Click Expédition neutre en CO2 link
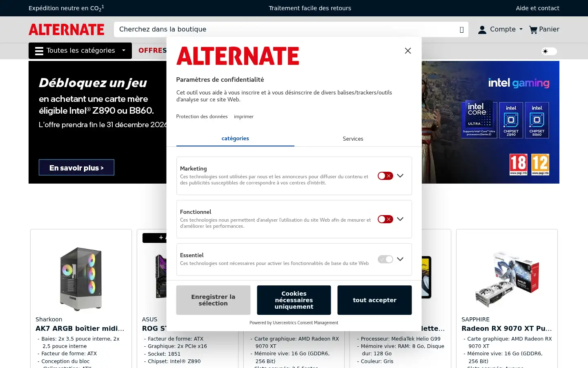Screen dimensions: 588x368 point(66,8)
